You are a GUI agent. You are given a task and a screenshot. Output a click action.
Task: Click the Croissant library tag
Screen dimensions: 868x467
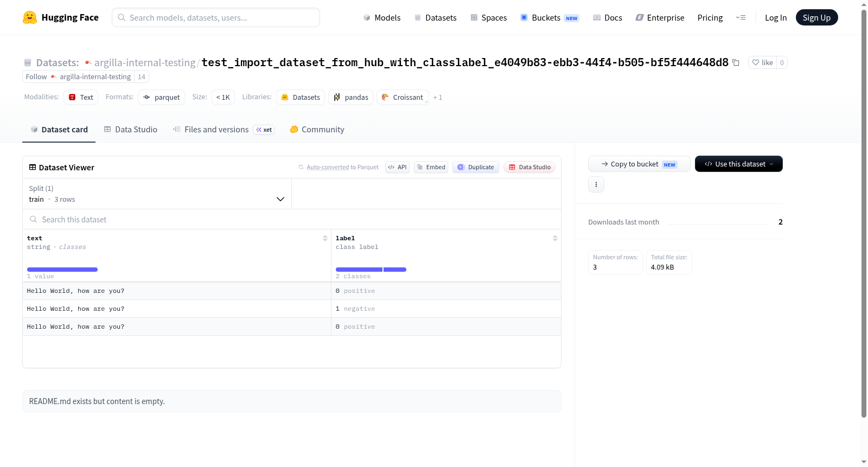403,97
